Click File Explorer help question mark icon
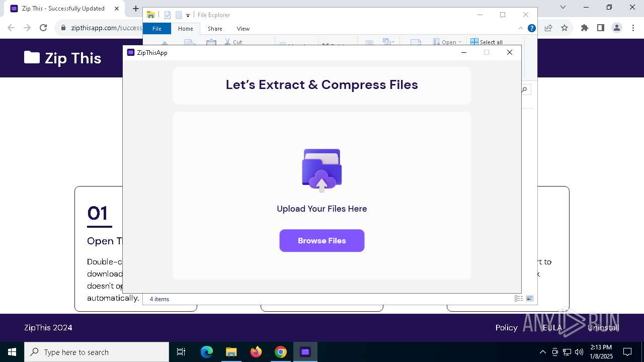 [531, 28]
